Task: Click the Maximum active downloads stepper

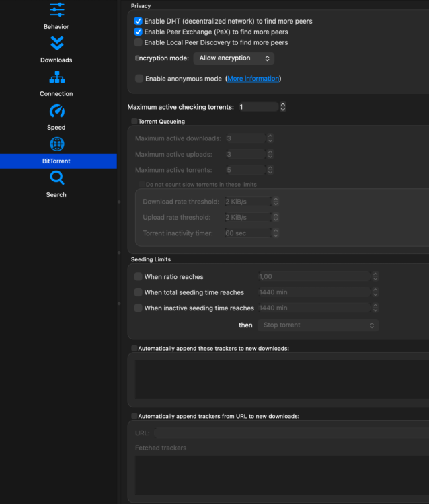Action: pos(270,138)
